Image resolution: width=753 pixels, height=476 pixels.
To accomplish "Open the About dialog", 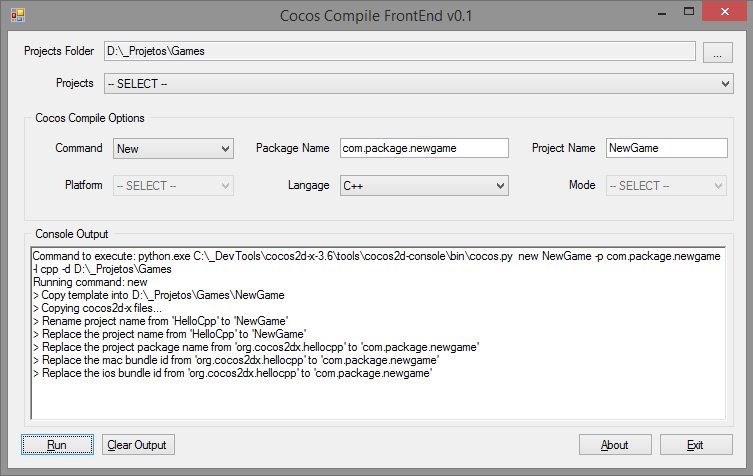I will click(x=615, y=445).
